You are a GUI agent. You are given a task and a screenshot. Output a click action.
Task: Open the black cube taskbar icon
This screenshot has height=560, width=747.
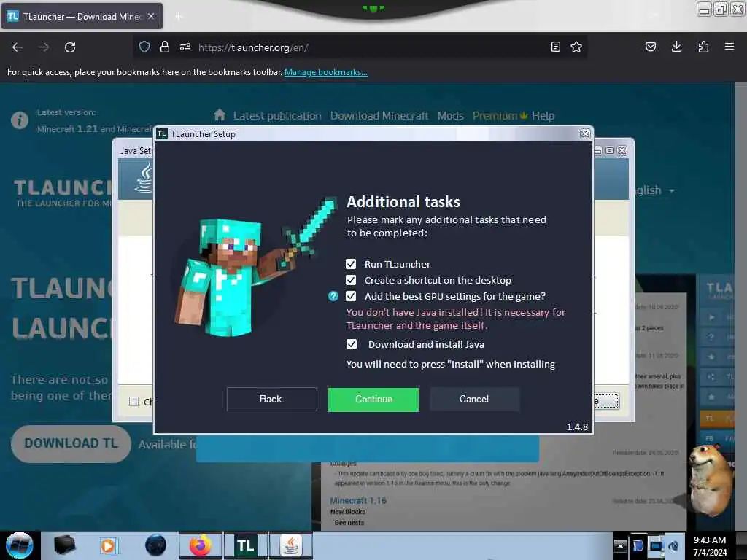(x=64, y=545)
